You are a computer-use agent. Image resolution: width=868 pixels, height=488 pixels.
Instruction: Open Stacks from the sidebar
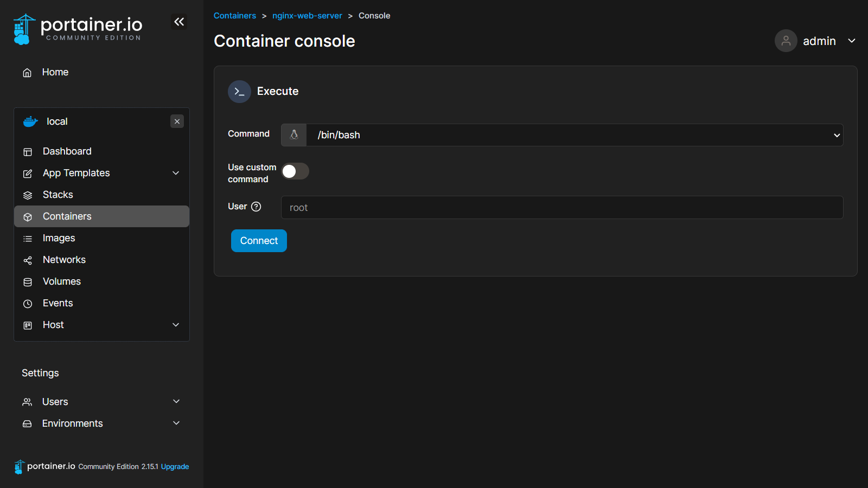58,195
